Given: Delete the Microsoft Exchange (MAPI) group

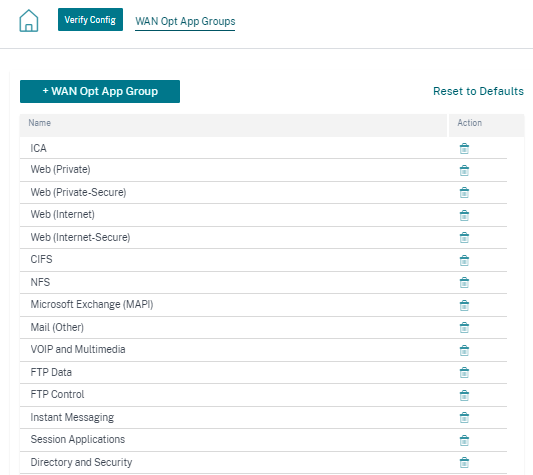Looking at the screenshot, I should [x=464, y=305].
